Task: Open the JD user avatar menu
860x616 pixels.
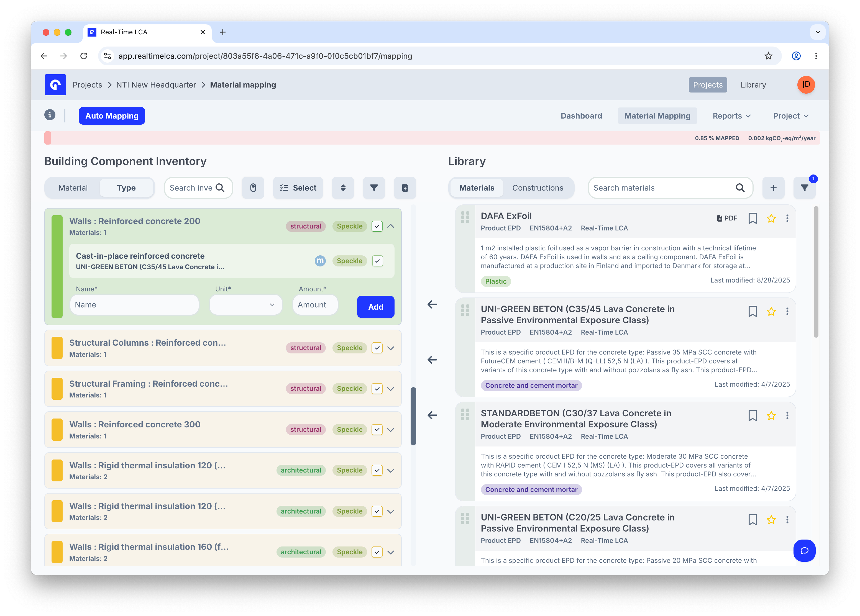Action: click(x=806, y=84)
